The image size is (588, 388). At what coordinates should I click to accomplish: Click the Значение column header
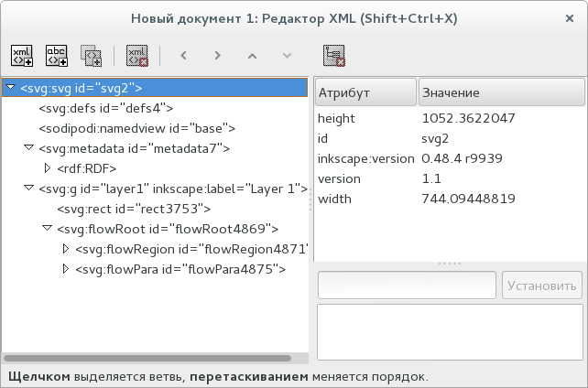[501, 92]
